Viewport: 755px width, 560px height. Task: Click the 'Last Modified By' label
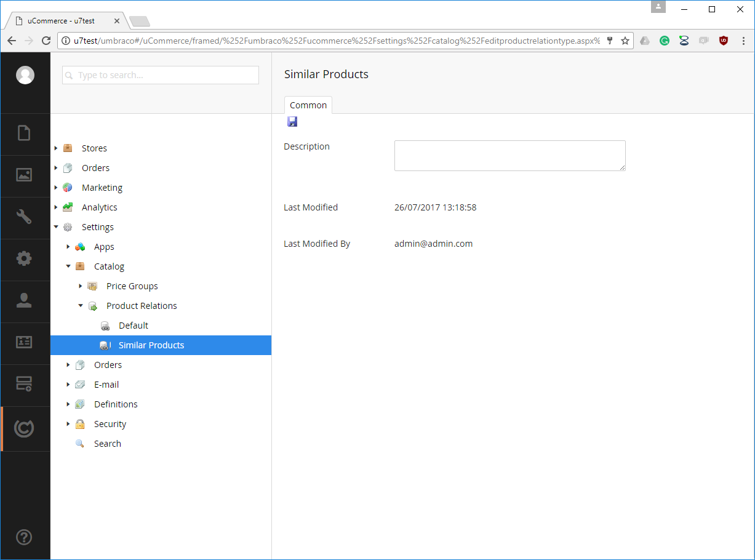[x=317, y=244]
